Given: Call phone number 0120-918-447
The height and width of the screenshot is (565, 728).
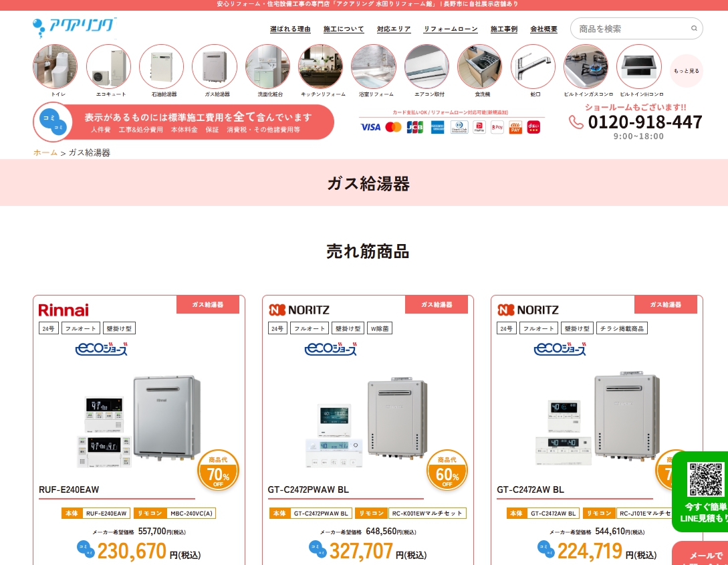Looking at the screenshot, I should click(x=645, y=122).
